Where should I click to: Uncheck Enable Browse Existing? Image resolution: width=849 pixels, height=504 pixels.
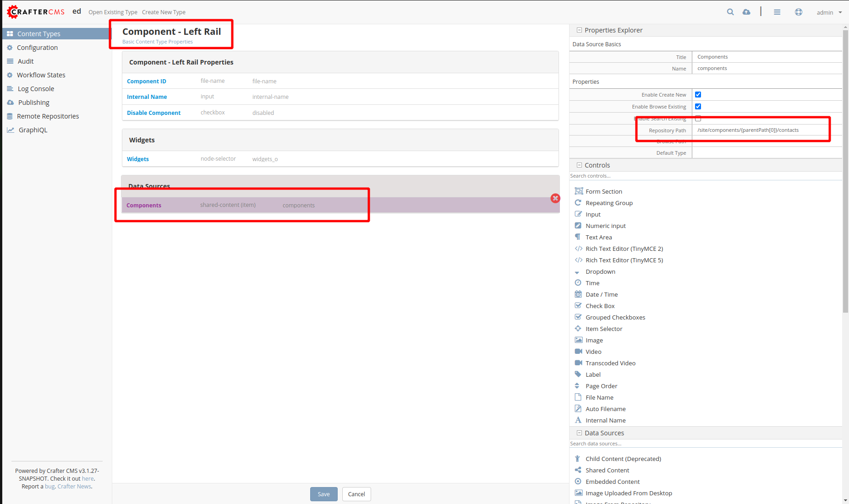point(698,106)
